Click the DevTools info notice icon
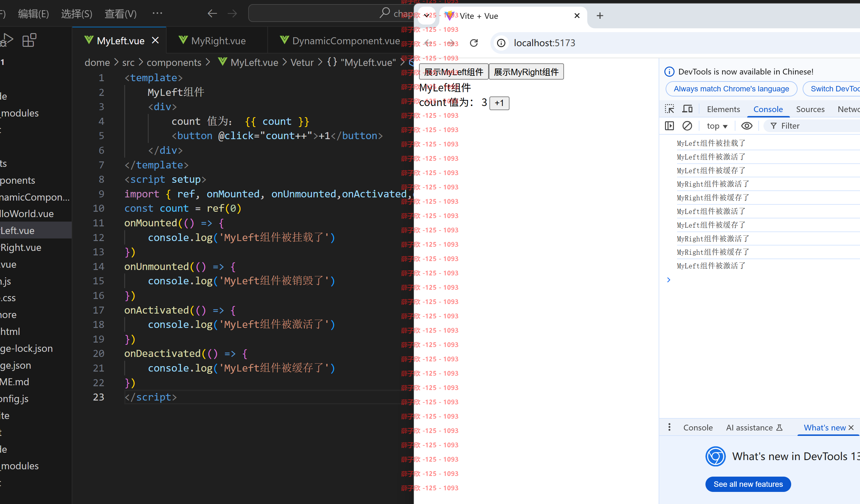This screenshot has width=860, height=504. pyautogui.click(x=669, y=72)
